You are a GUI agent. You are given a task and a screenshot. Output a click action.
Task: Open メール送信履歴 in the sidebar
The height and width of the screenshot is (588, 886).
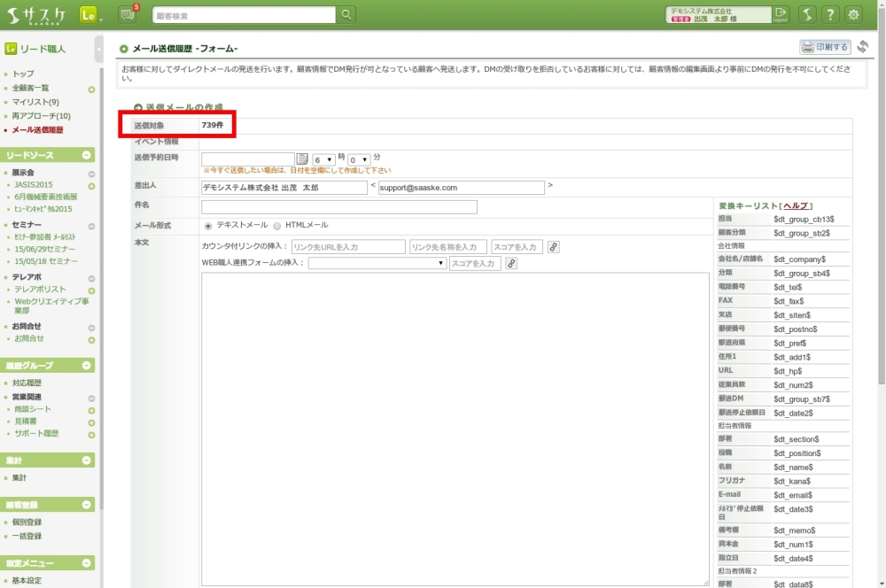pos(37,130)
